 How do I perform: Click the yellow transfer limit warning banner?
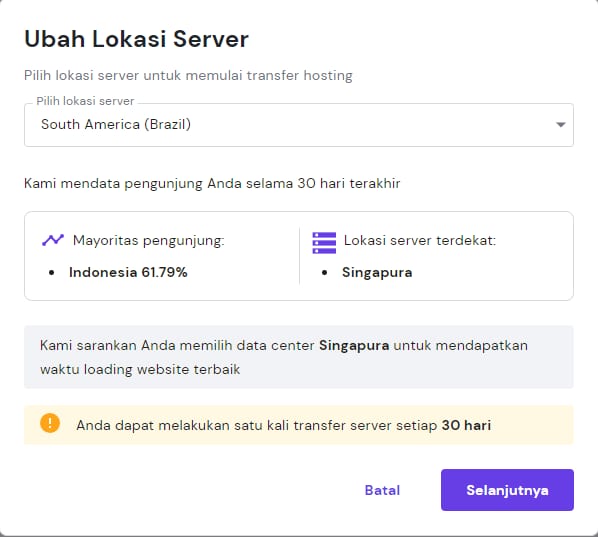299,425
